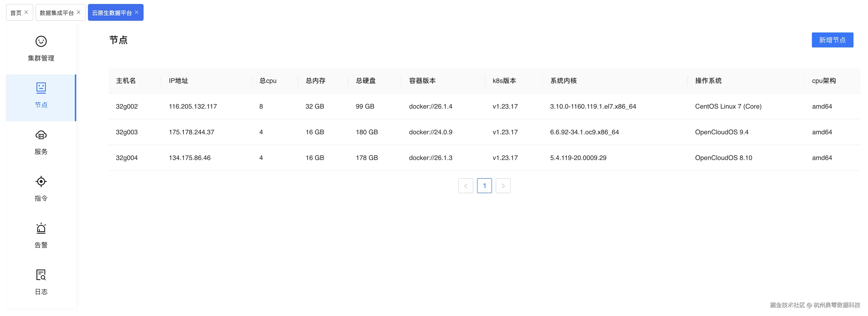Close the 首页 tab

(26, 12)
